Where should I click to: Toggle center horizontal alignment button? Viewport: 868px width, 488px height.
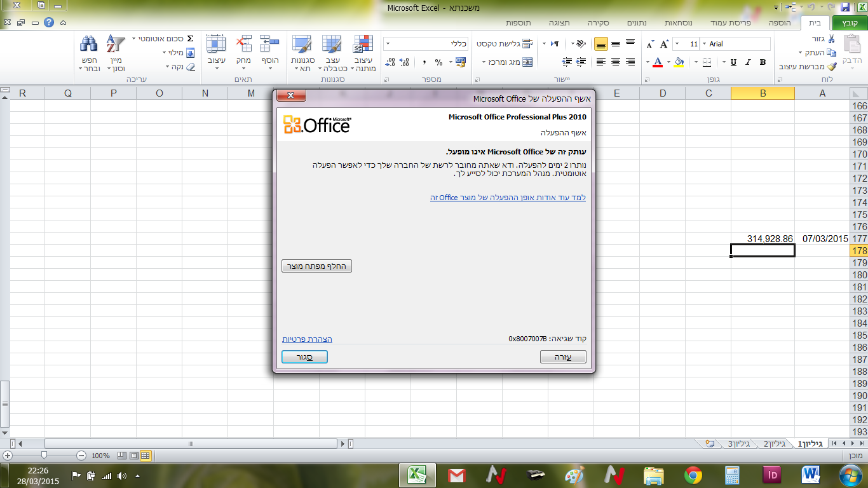click(615, 62)
